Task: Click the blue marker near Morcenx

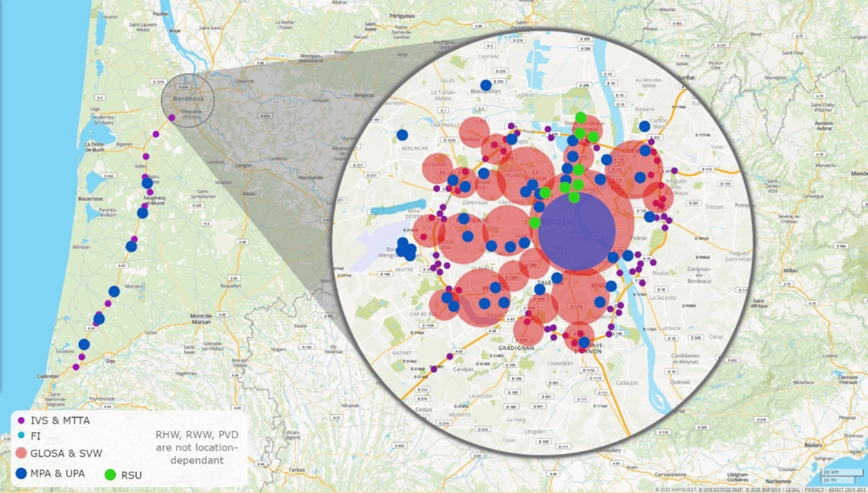Action: click(114, 291)
